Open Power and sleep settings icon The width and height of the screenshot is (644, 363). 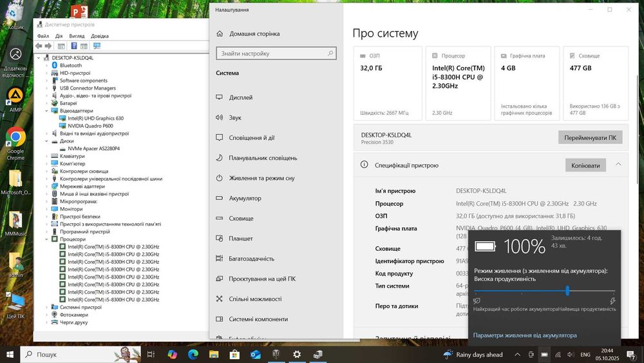(220, 178)
